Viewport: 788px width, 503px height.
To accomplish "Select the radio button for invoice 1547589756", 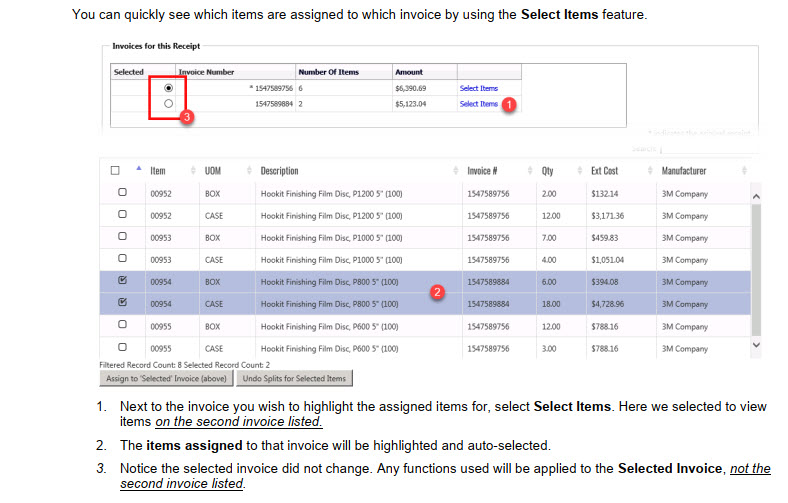I will (167, 88).
